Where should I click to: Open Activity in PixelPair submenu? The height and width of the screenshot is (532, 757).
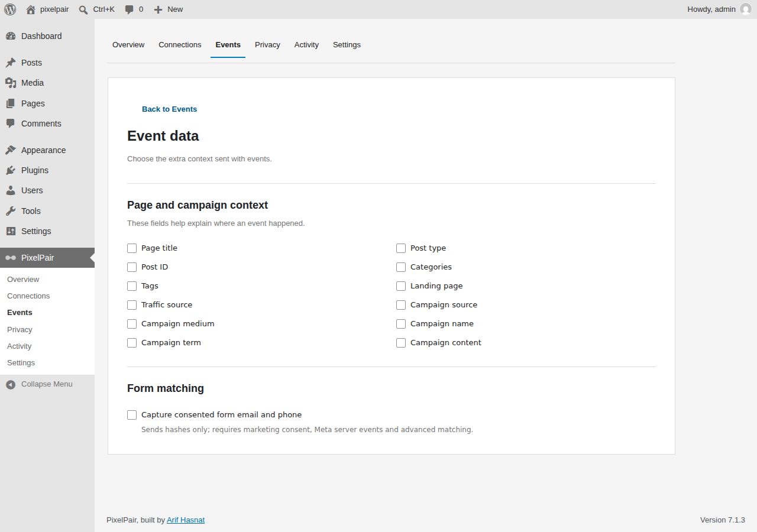tap(47, 346)
